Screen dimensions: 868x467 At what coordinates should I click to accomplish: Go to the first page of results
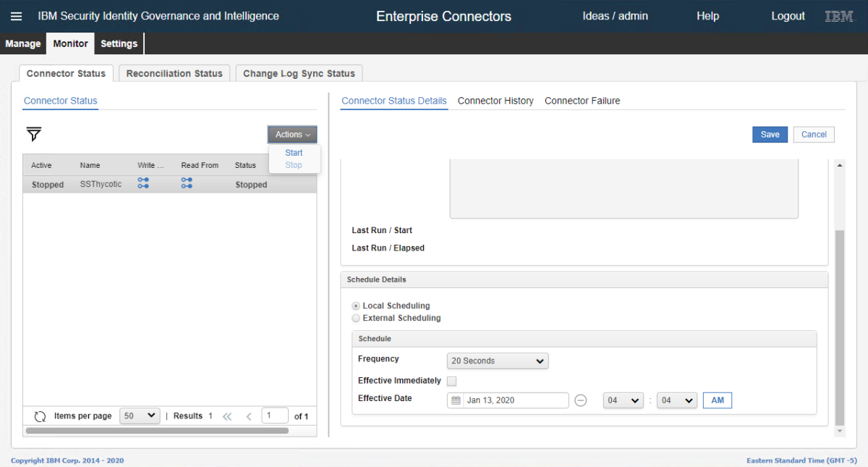(x=227, y=416)
